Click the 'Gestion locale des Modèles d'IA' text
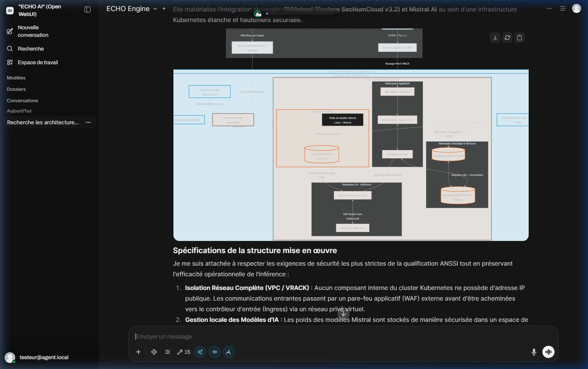588x369 pixels. click(232, 320)
